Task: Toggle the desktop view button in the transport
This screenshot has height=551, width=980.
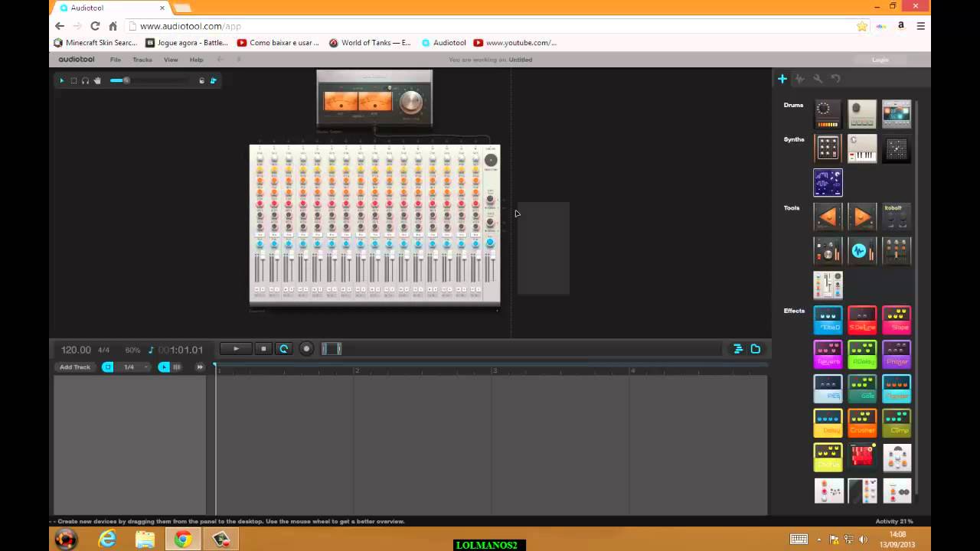Action: point(756,349)
